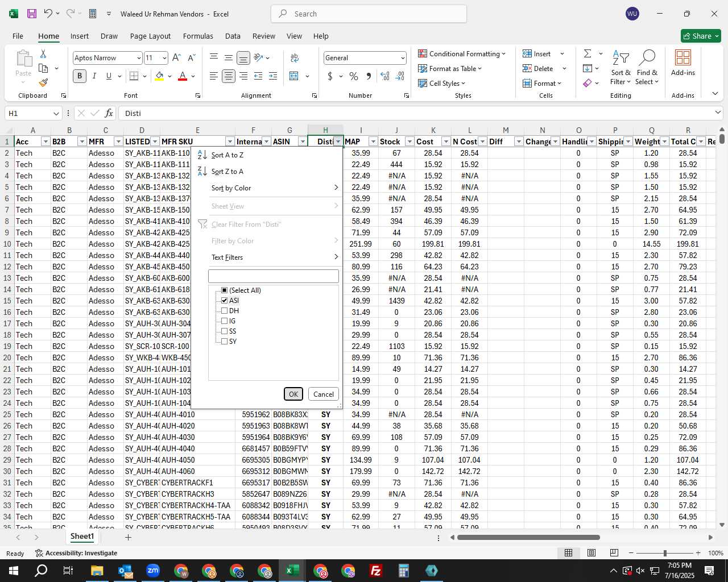Check the SY filter checkbox
The image size is (728, 582).
[x=224, y=342]
